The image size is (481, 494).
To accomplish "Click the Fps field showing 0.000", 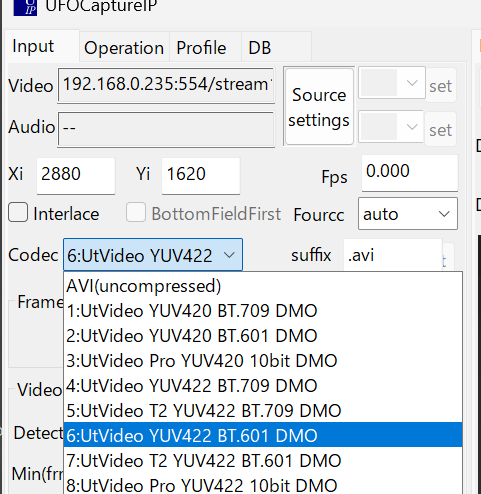I will click(410, 173).
